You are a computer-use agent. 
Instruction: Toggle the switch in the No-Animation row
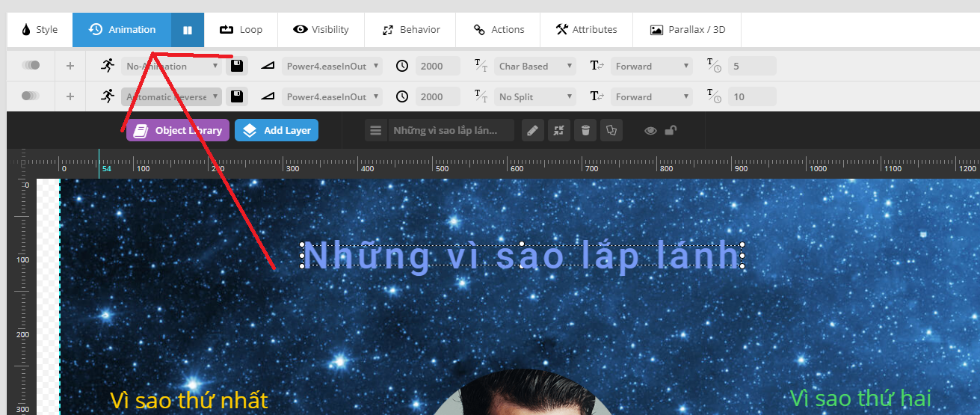31,66
